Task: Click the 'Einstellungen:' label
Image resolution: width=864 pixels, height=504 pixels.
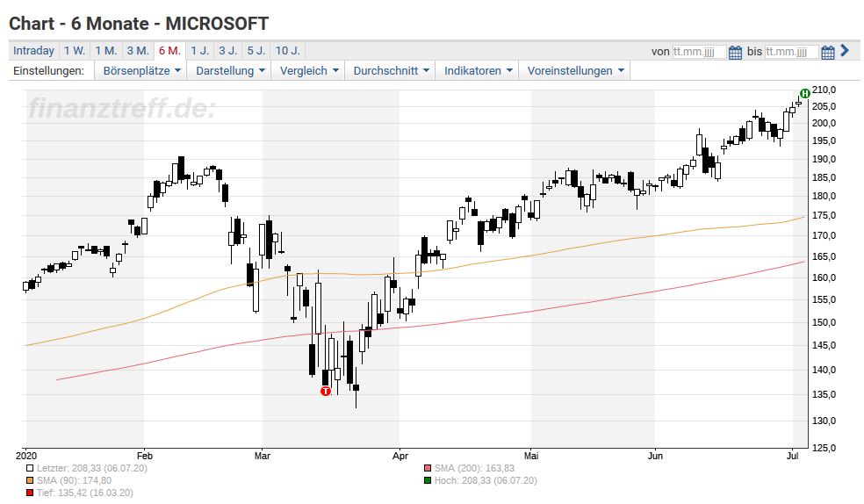Action: coord(48,70)
